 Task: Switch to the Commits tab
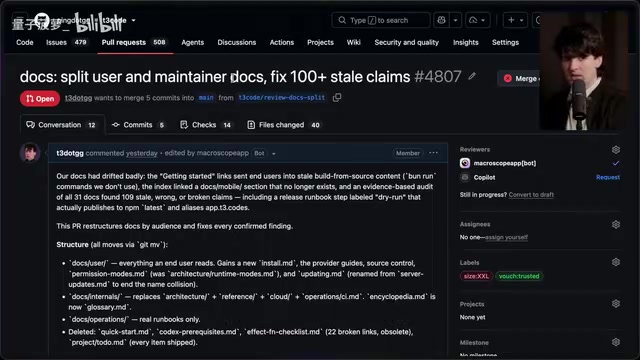point(138,125)
